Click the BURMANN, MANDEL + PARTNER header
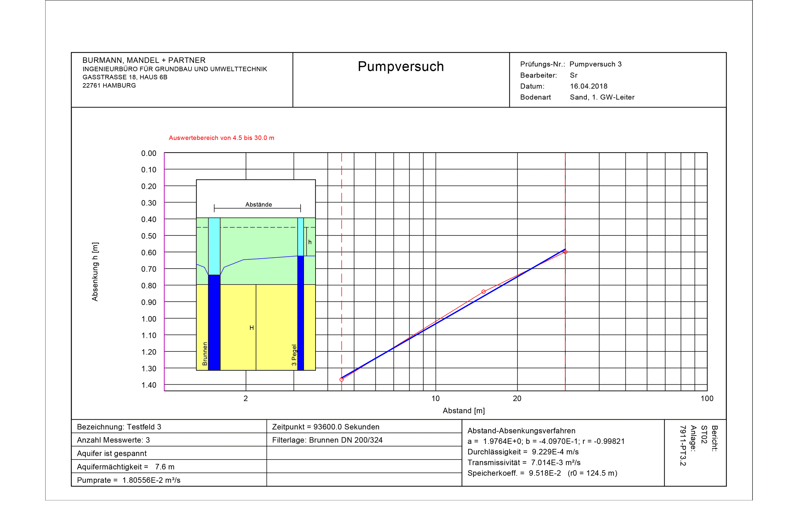The height and width of the screenshot is (532, 798). point(144,61)
